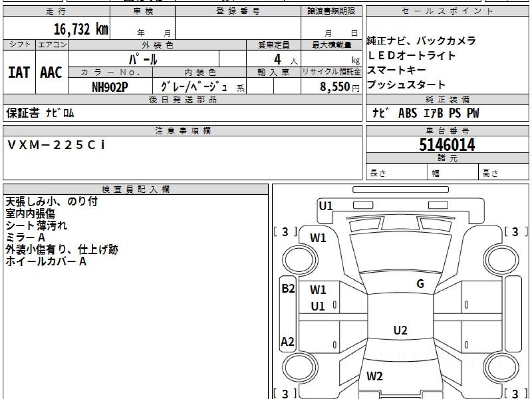Click the 外装小傷有り、仕上げ跡 note

click(x=62, y=250)
